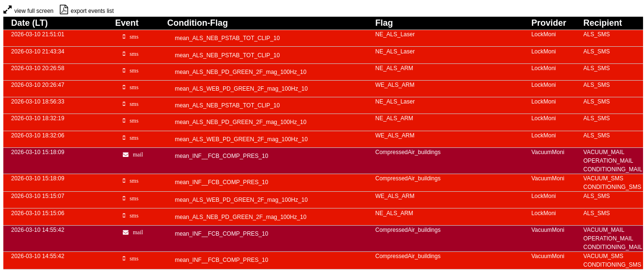Screen dimensions: 644x270
Task: Click the sms phone icon at 21:51:01
Action: pyautogui.click(x=124, y=37)
